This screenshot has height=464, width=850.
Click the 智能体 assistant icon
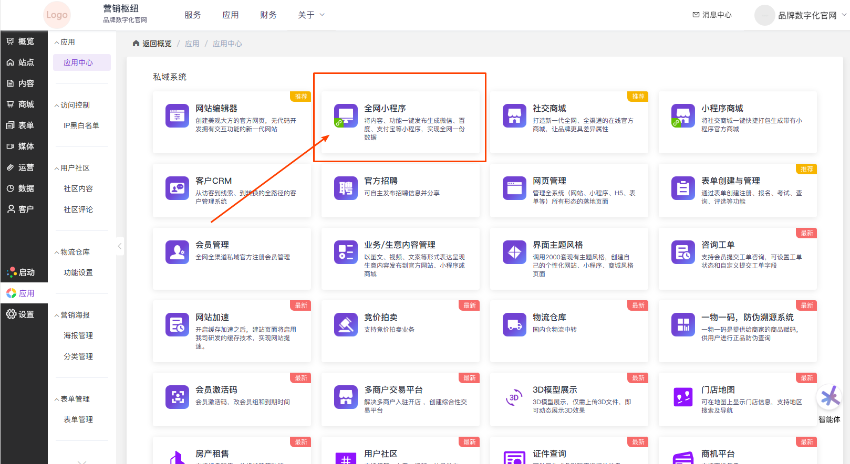point(829,398)
